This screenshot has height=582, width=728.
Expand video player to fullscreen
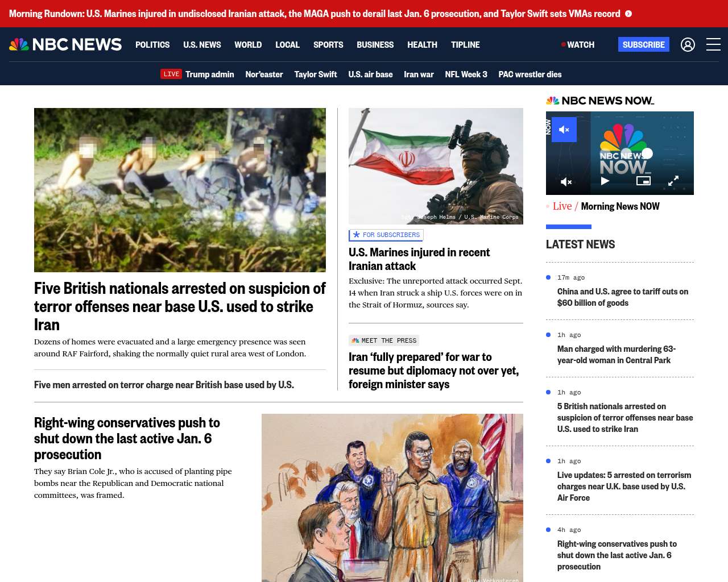(673, 181)
